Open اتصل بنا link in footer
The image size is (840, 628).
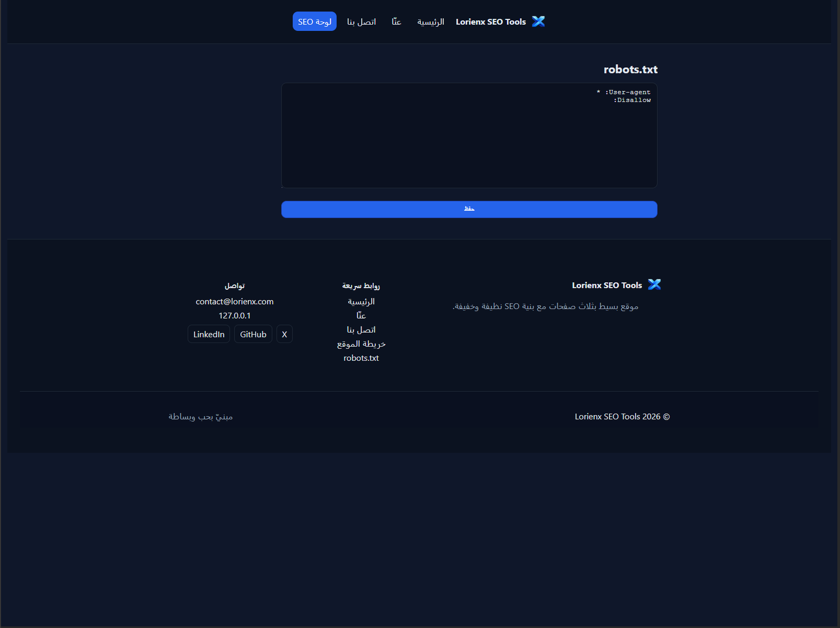coord(361,329)
